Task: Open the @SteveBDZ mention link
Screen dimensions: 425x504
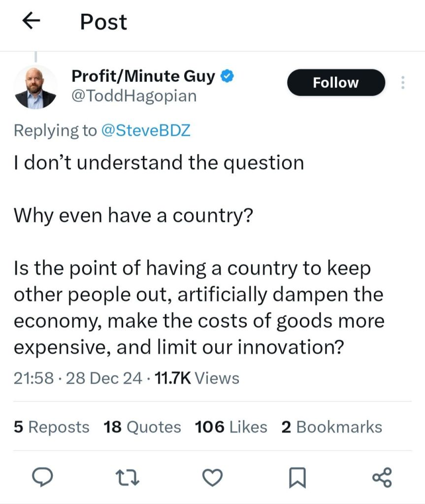Action: click(x=146, y=130)
